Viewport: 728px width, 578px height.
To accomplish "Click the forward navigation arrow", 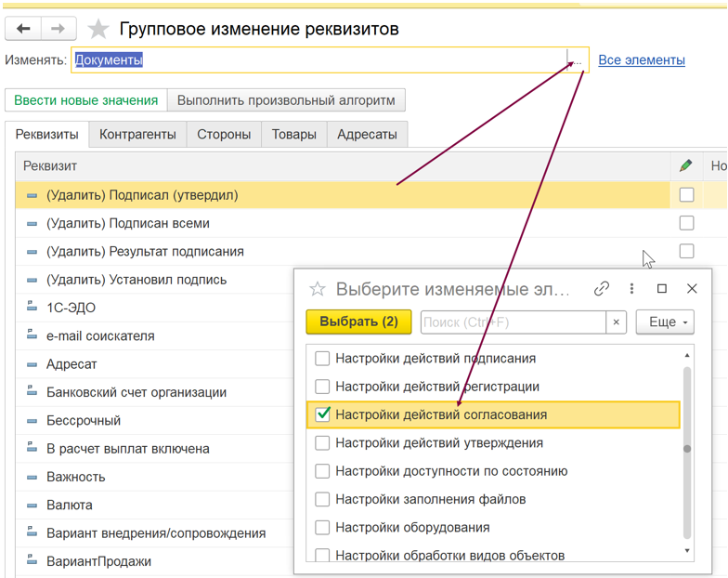I will point(58,29).
